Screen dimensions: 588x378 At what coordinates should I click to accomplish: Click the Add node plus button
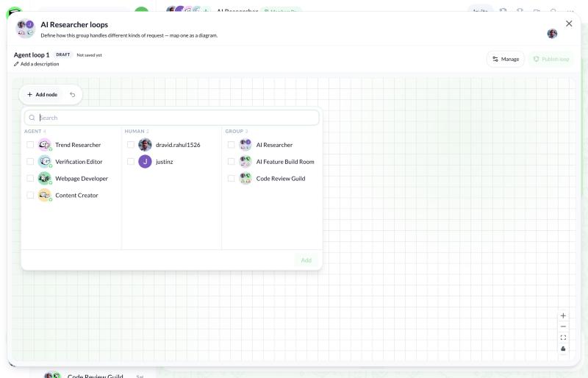pos(42,95)
